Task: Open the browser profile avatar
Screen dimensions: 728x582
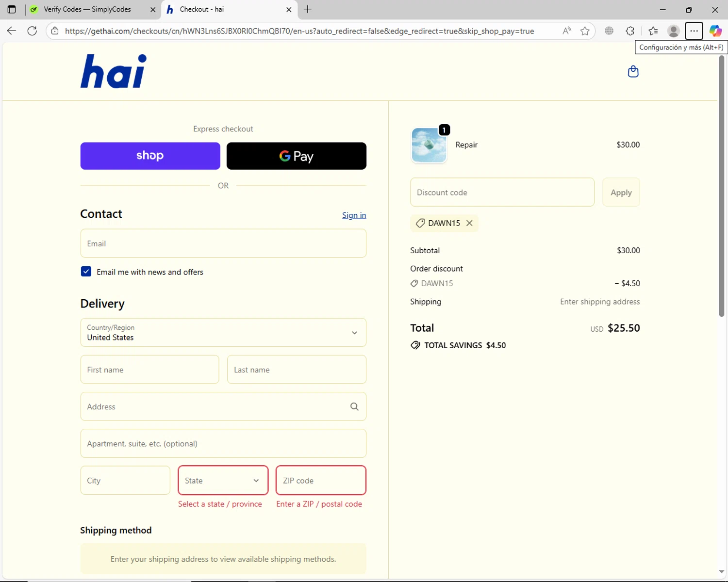Action: click(673, 31)
